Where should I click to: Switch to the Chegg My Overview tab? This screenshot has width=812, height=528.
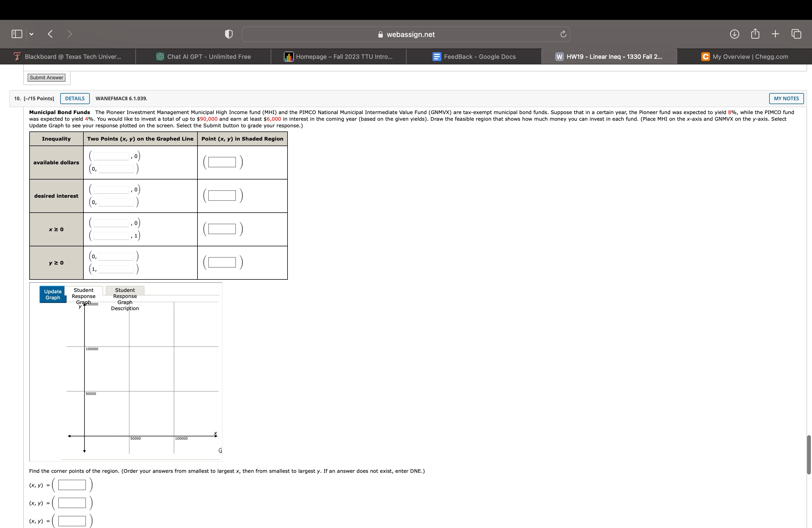pos(745,57)
